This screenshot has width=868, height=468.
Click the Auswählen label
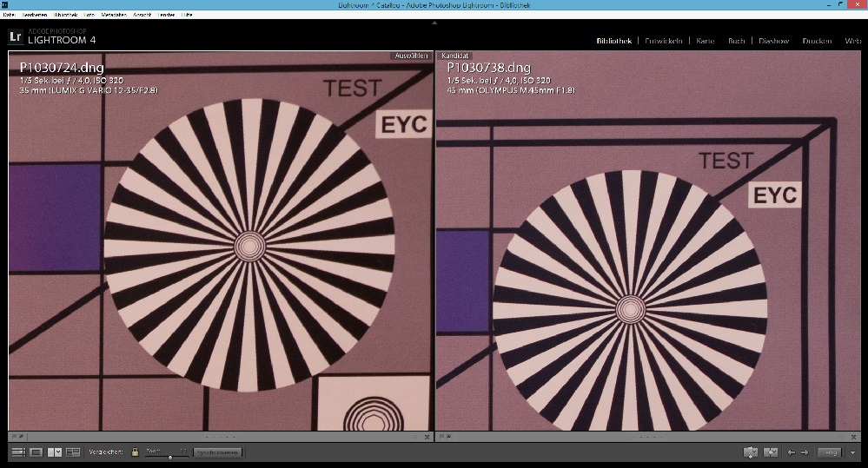click(411, 56)
